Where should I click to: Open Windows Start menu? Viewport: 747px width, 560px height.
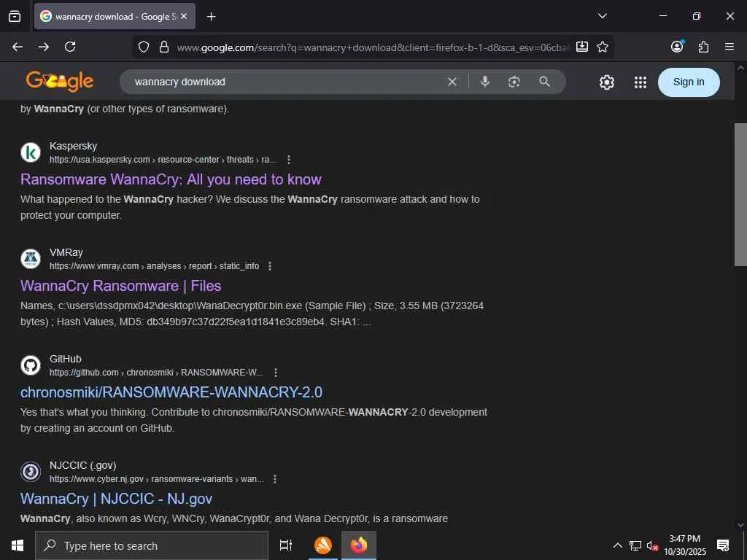(x=18, y=545)
